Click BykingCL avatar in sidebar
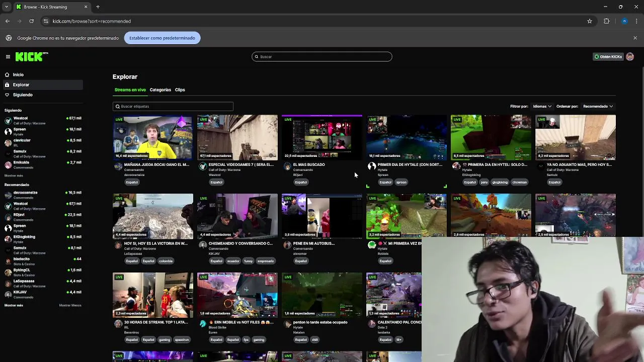 coord(8,272)
